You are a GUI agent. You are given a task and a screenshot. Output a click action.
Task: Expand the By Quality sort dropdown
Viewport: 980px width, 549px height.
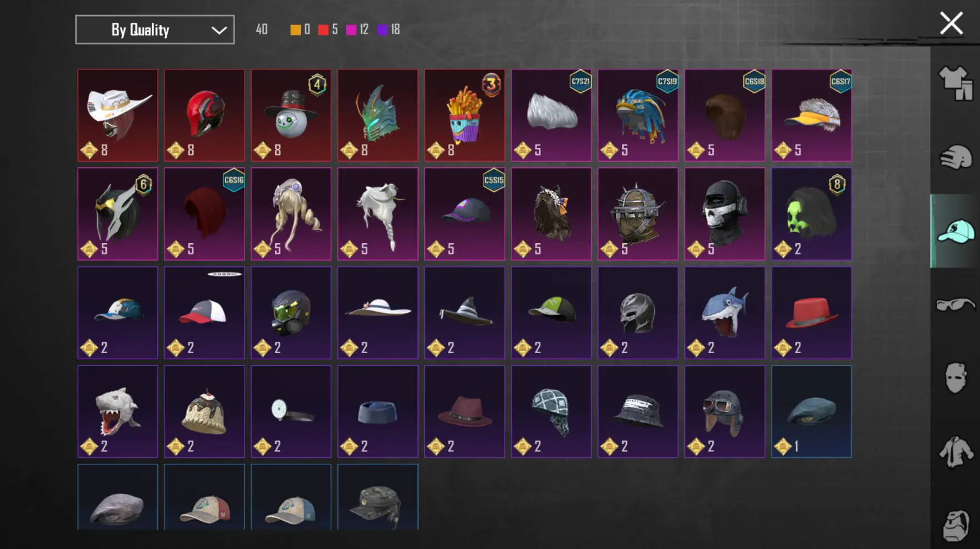click(x=155, y=29)
